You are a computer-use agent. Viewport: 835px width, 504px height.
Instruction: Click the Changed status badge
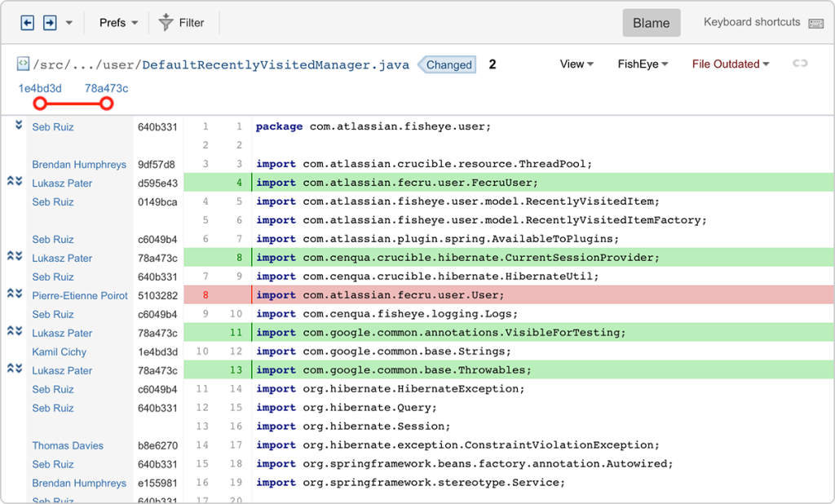tap(447, 64)
